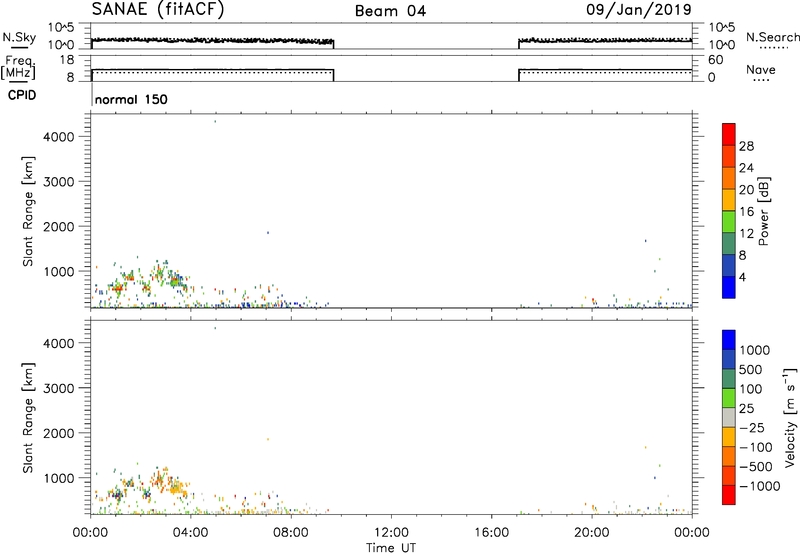
Task: Select the Freq. [MHz] axis label
Action: tap(20, 67)
